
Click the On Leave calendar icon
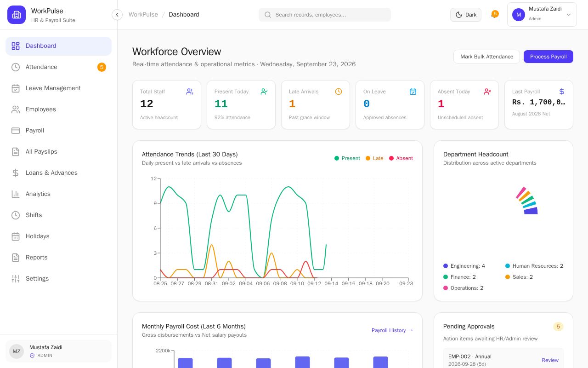click(413, 92)
